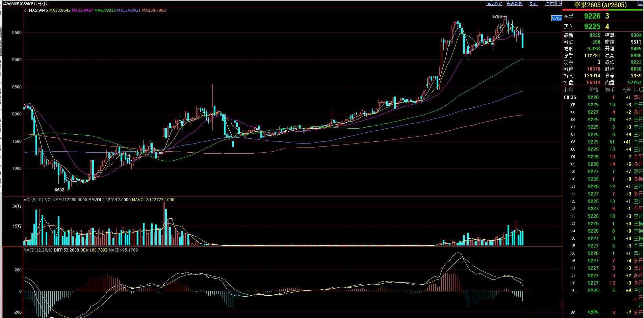Click the +41 position change cell
The height and width of the screenshot is (318, 644).
[x=627, y=142]
